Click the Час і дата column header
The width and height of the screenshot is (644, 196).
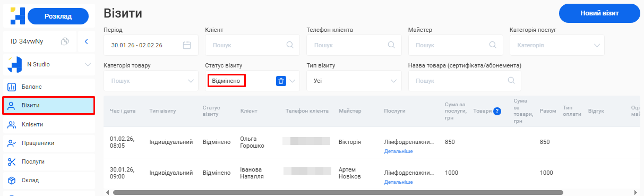coord(123,111)
